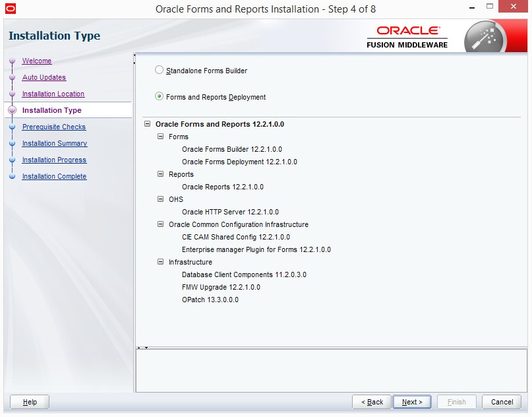
Task: Click the installer wizard wand icon
Action: tap(485, 36)
